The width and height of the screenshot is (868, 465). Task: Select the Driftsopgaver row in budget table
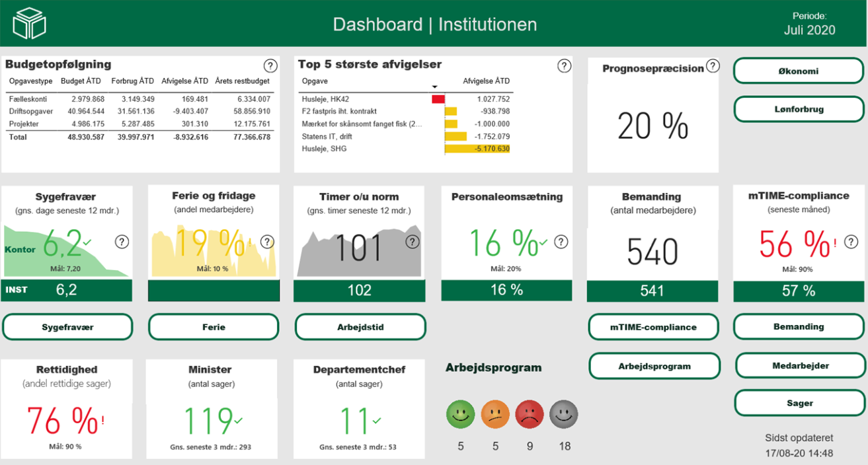point(139,111)
